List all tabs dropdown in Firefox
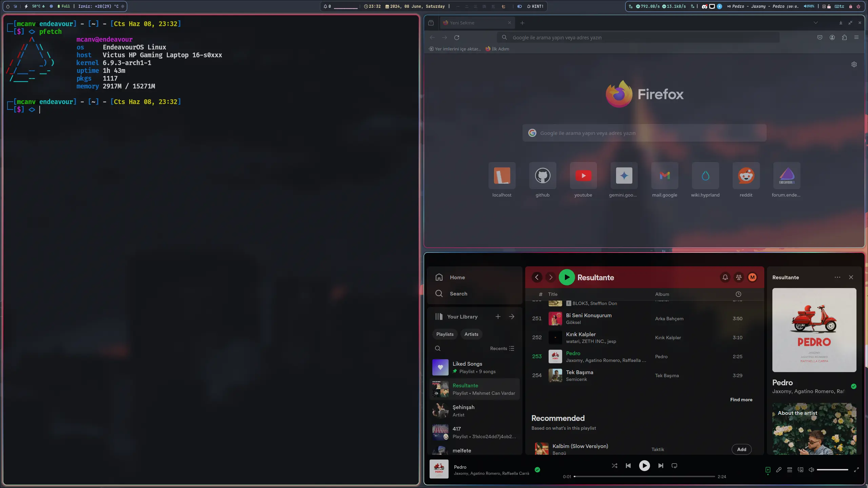 [x=815, y=23]
